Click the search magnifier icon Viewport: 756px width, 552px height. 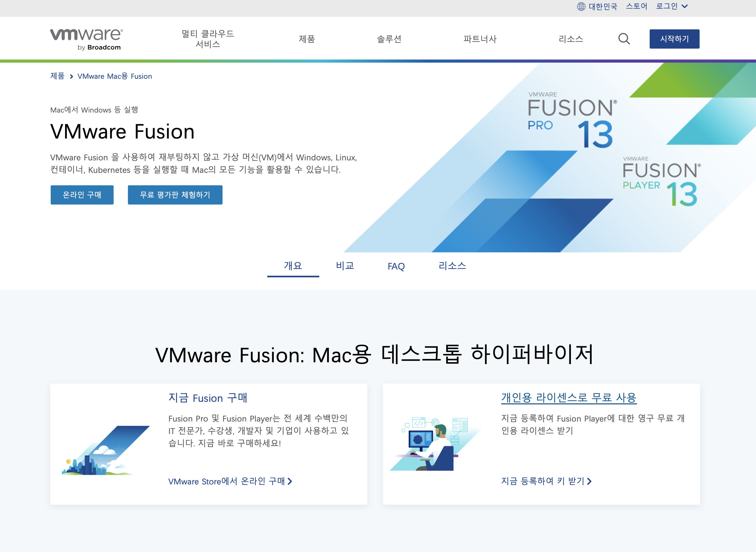click(624, 39)
